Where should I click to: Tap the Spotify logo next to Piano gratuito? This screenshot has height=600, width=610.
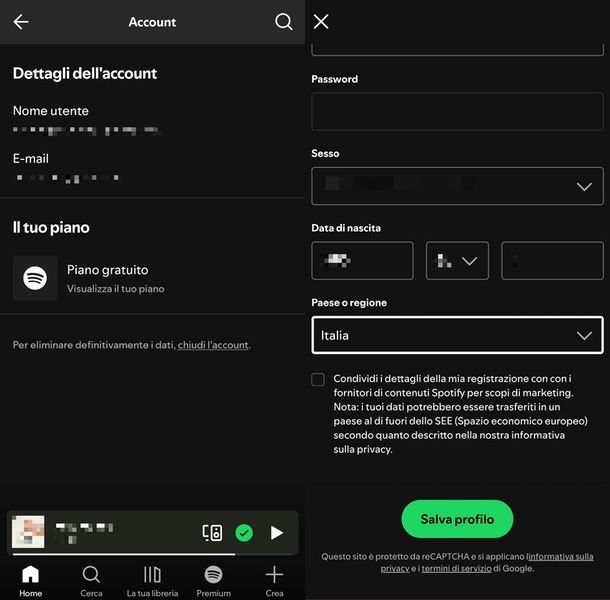(x=35, y=278)
